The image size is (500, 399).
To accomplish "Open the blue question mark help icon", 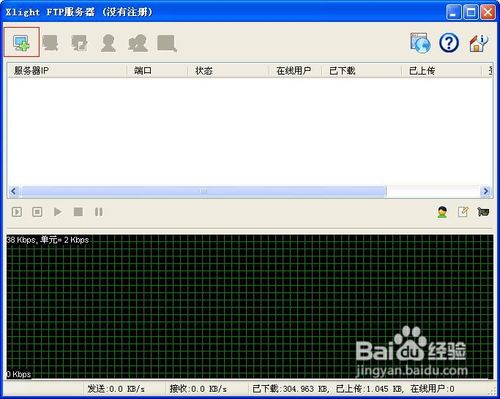I will pos(449,43).
